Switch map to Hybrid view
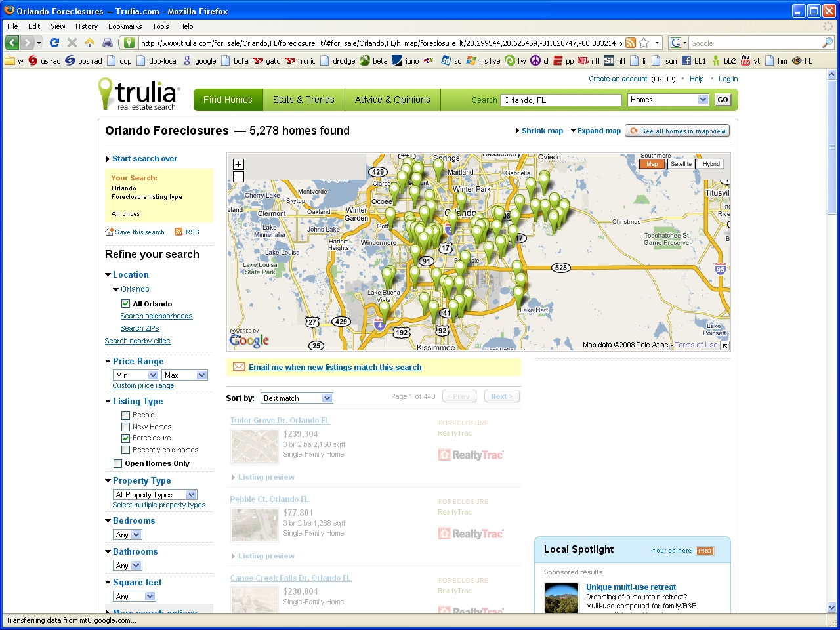840x630 pixels. [x=711, y=164]
